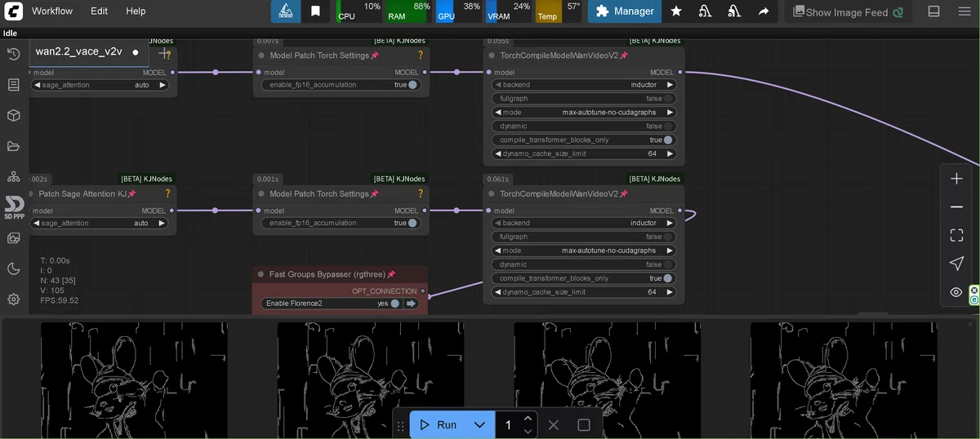This screenshot has width=980, height=439.
Task: Open sage_attention selector on lower Patch Sage node
Action: 100,223
